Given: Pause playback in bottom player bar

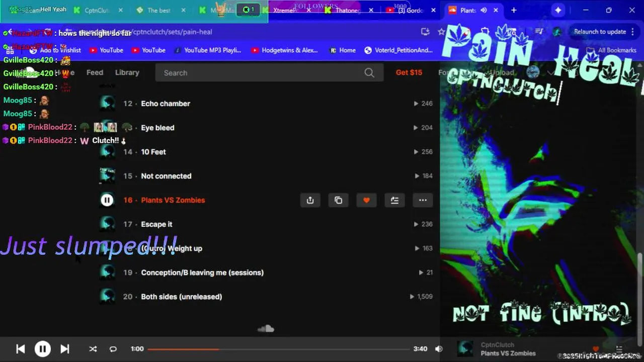Looking at the screenshot, I should coord(43,349).
